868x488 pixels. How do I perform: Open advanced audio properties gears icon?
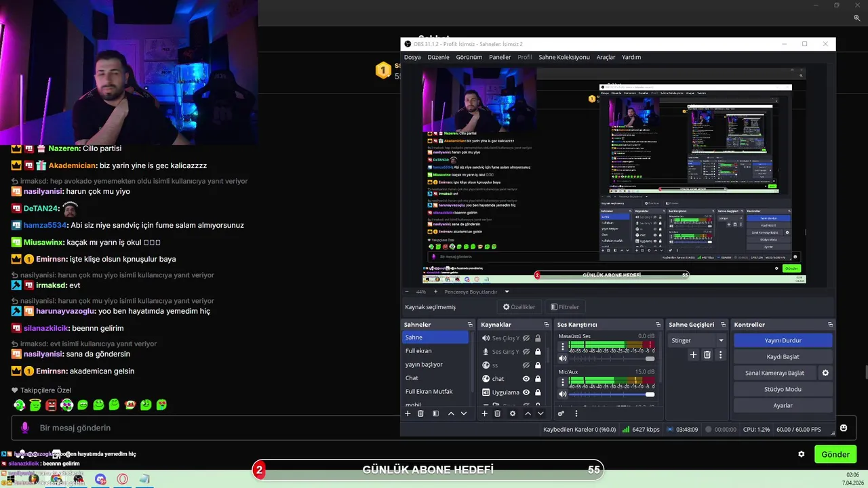pos(561,413)
